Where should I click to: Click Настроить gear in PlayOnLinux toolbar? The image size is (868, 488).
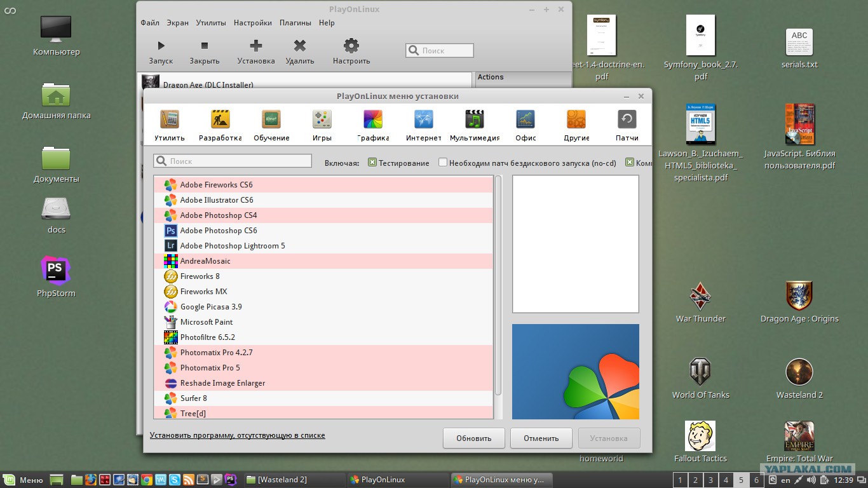[351, 51]
